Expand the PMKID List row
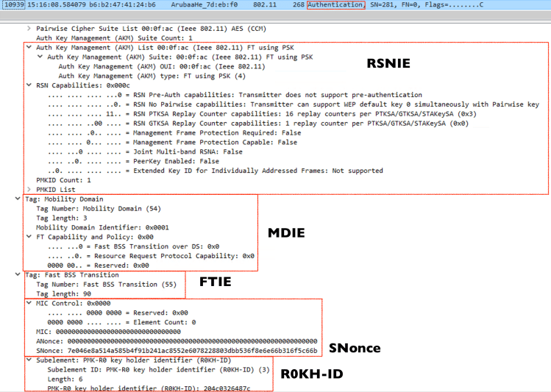The image size is (551, 392). (x=28, y=189)
